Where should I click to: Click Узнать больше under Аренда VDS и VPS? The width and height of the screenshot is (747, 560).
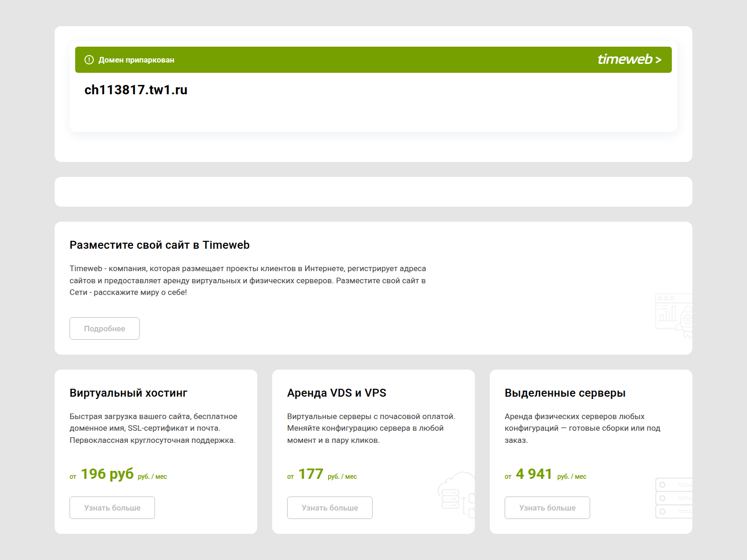(x=330, y=508)
